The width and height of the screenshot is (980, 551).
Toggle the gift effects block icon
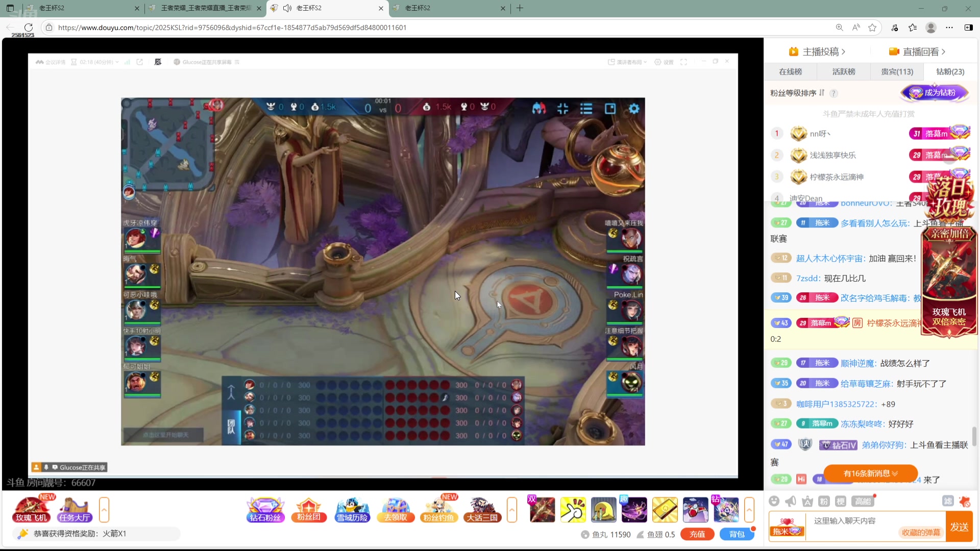tap(965, 501)
